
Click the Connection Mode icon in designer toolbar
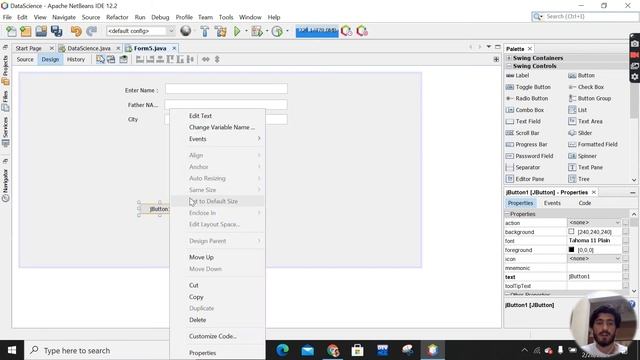tap(111, 60)
